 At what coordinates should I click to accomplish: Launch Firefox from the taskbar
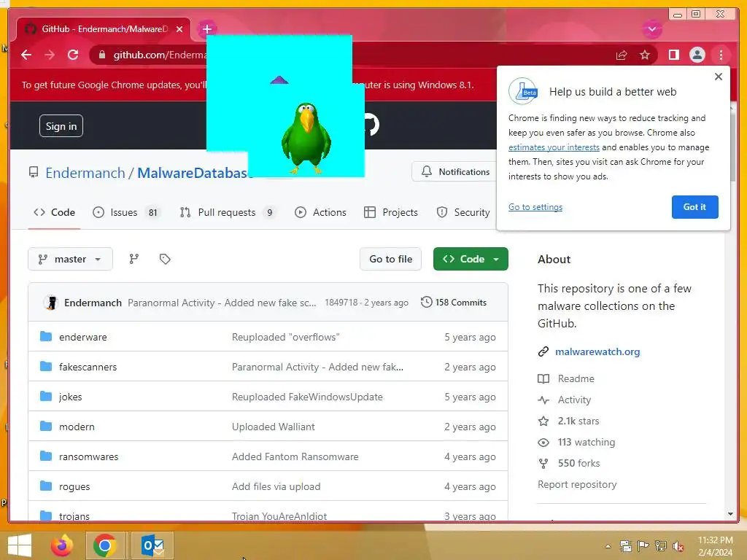point(62,545)
